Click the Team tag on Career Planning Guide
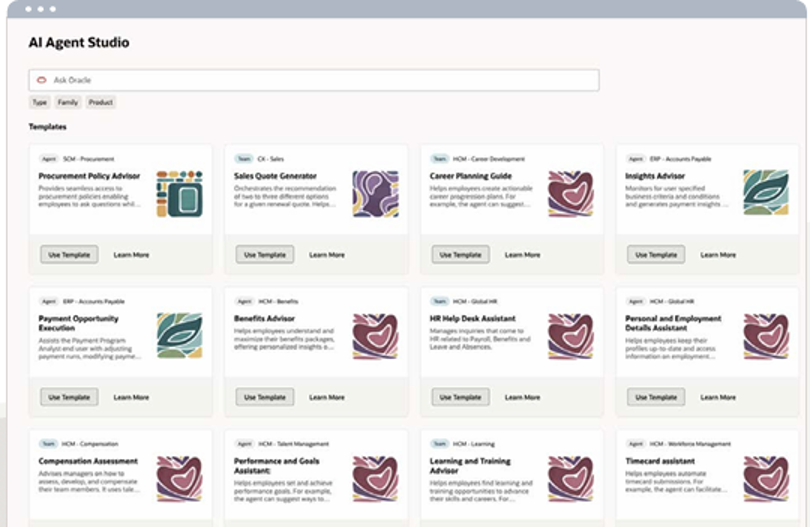Viewport: 810px width, 528px height. (440, 159)
